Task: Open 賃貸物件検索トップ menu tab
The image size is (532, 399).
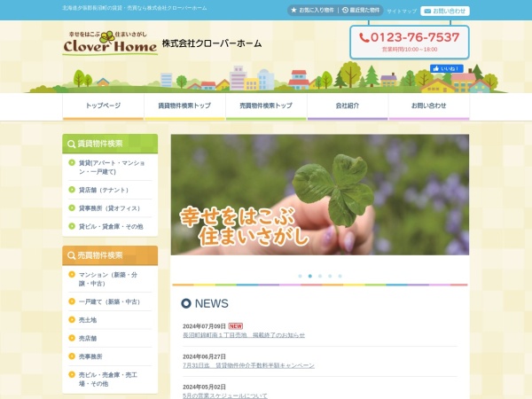Action: [184, 106]
